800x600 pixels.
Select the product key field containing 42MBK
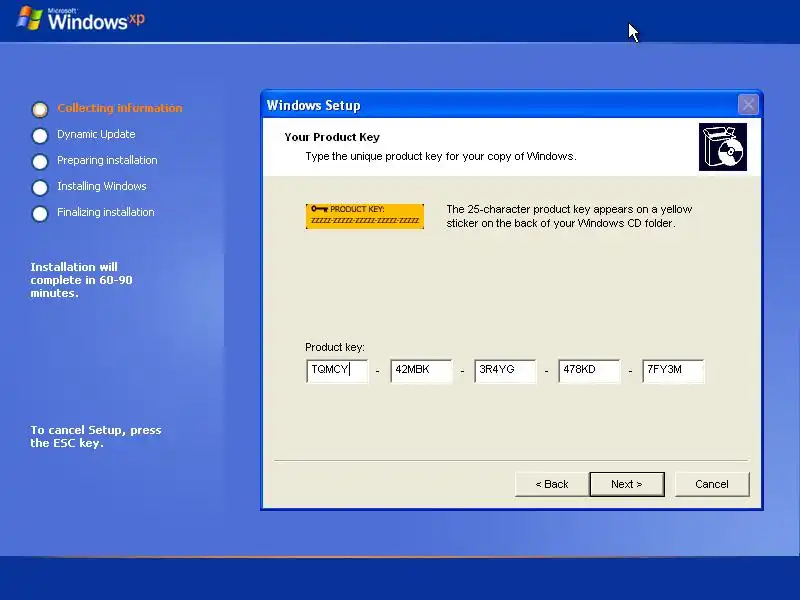coord(421,371)
